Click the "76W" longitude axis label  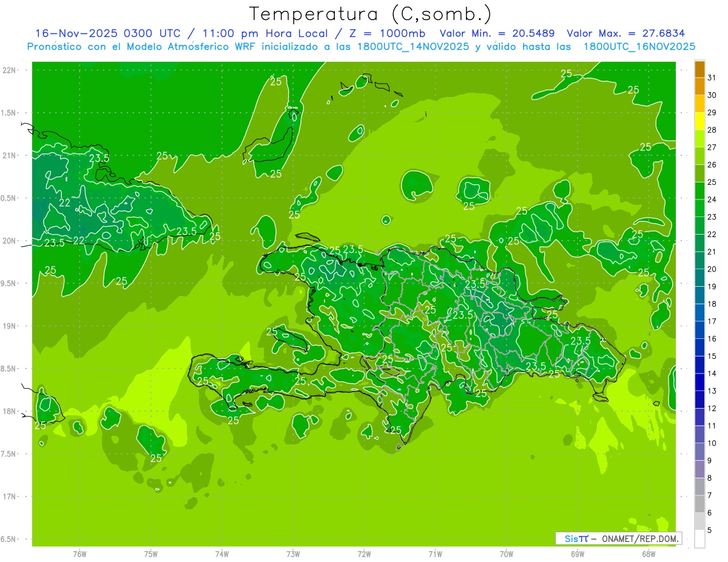tap(80, 554)
